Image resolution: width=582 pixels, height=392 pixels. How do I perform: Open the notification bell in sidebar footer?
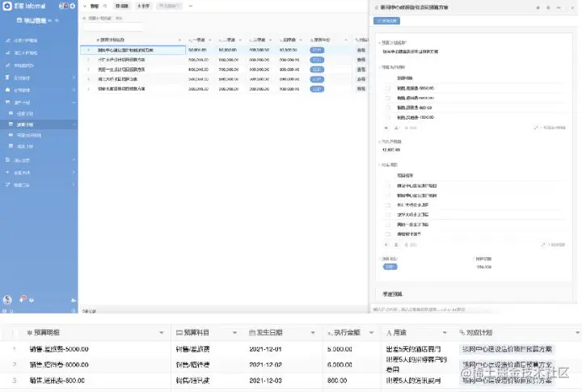(23, 298)
